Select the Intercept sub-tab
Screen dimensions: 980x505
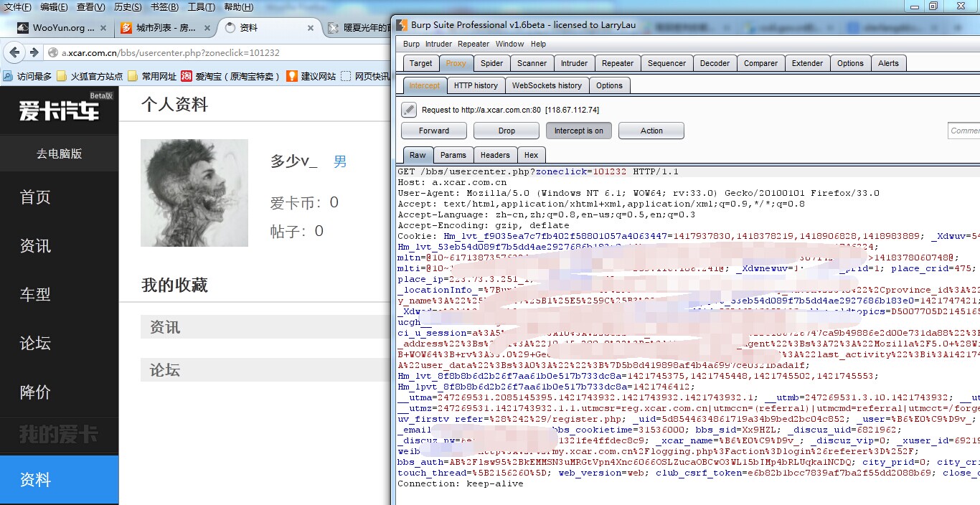click(x=425, y=85)
